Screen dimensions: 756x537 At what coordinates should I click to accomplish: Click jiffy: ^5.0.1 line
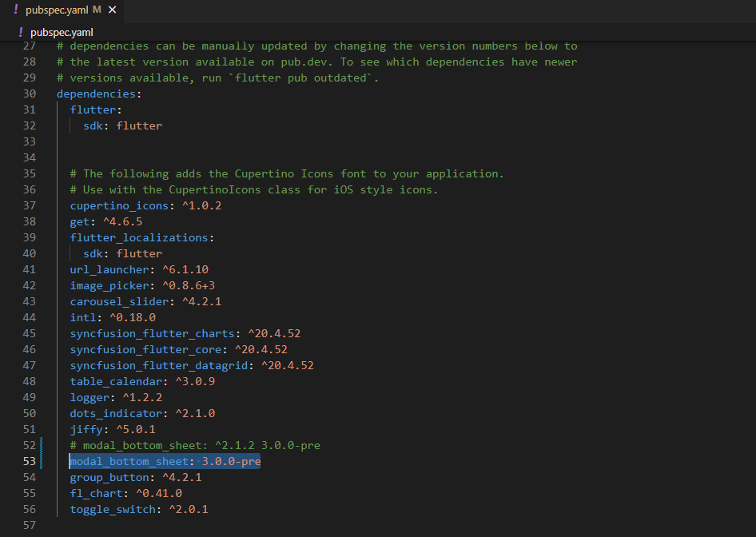(x=113, y=429)
